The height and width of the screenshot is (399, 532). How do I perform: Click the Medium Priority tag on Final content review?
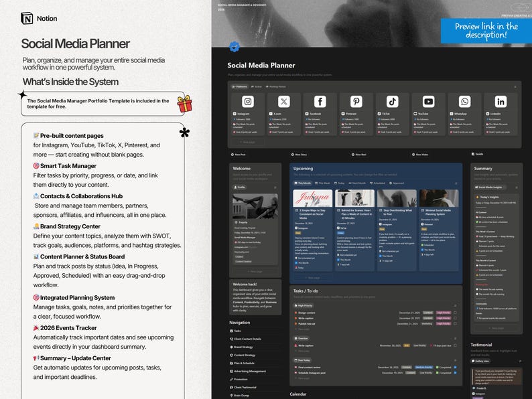[423, 367]
